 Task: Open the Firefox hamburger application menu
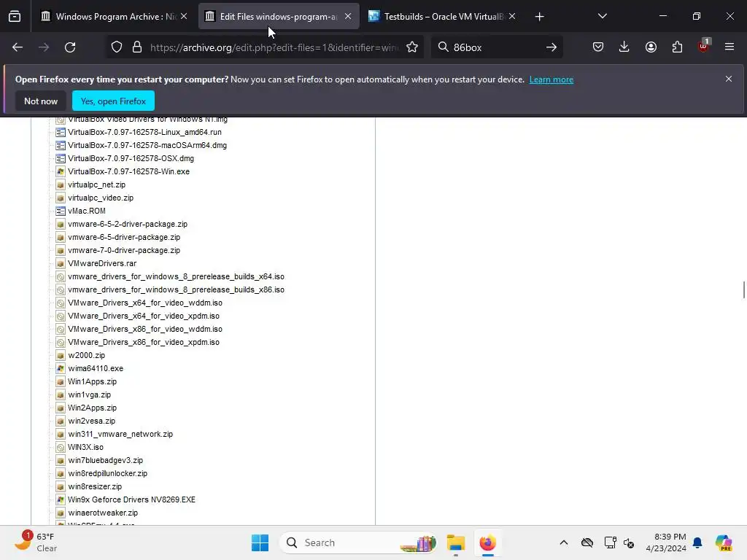(x=729, y=47)
